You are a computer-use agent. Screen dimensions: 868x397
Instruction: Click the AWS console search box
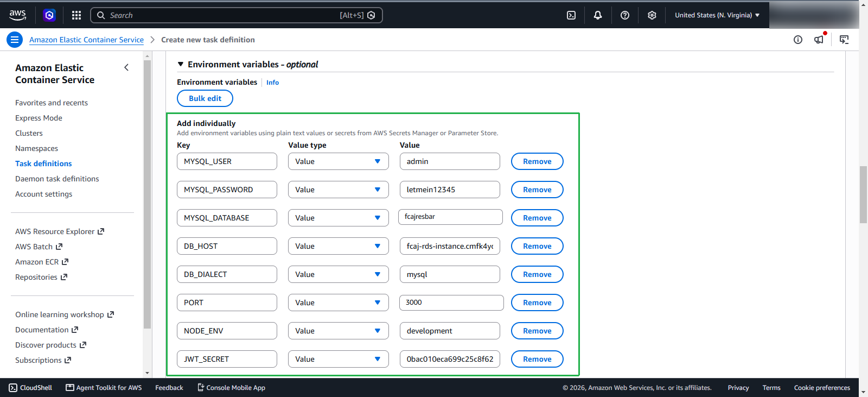(237, 15)
